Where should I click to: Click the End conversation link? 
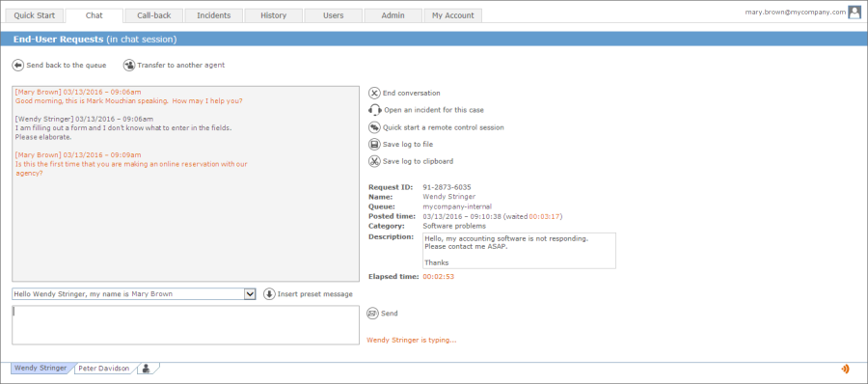point(412,93)
